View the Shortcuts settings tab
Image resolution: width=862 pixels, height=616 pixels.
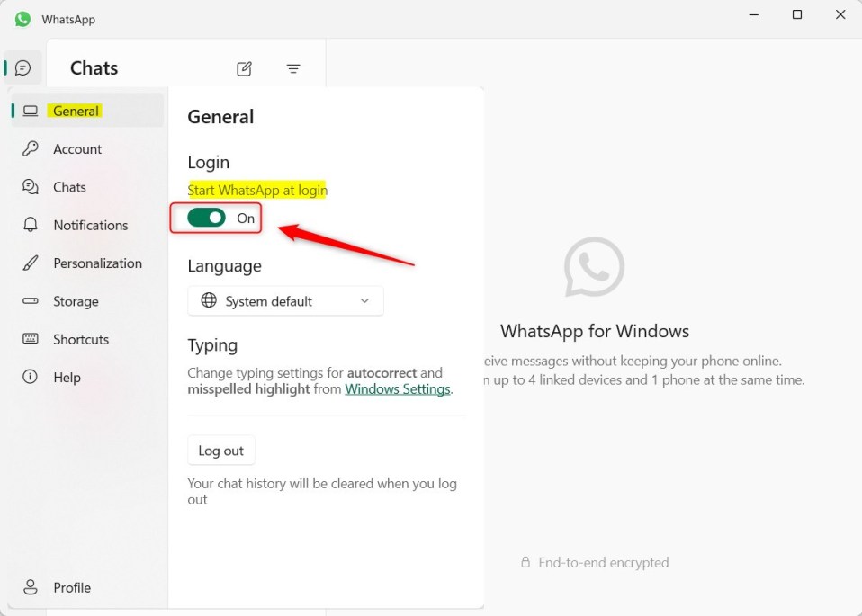tap(87, 340)
